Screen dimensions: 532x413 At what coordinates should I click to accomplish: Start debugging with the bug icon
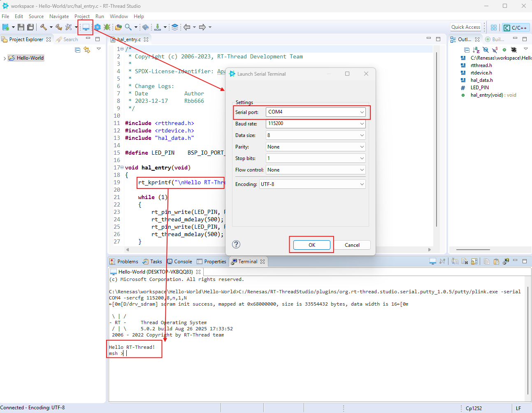click(107, 27)
